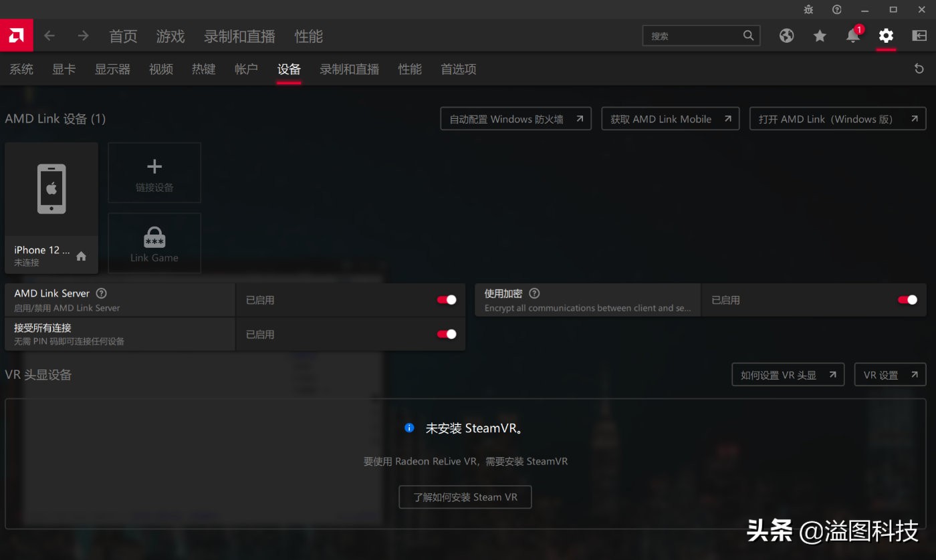Switch to the 热键 settings tab
The height and width of the screenshot is (560, 936).
(203, 68)
